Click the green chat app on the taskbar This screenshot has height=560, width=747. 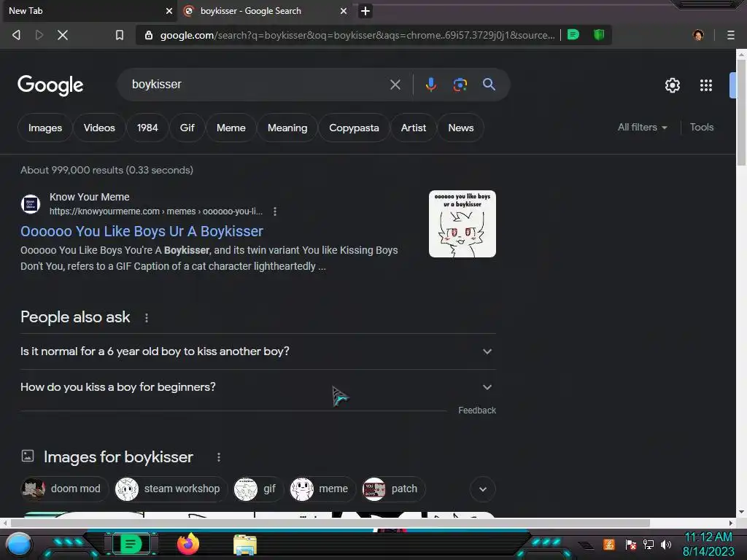(x=131, y=544)
